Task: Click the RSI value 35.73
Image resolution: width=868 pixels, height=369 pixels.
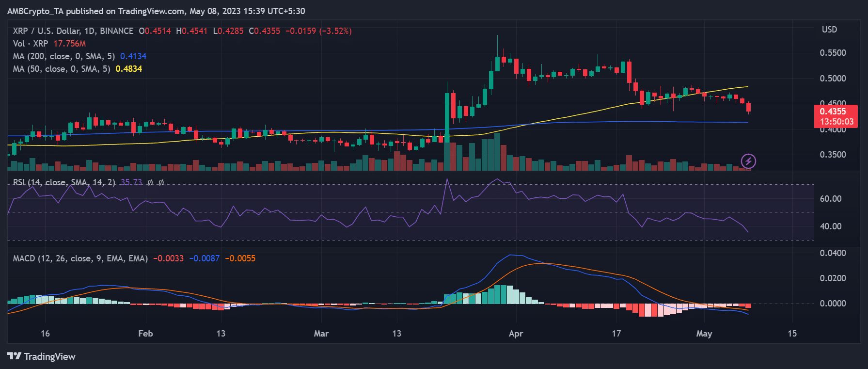Action: pyautogui.click(x=131, y=182)
